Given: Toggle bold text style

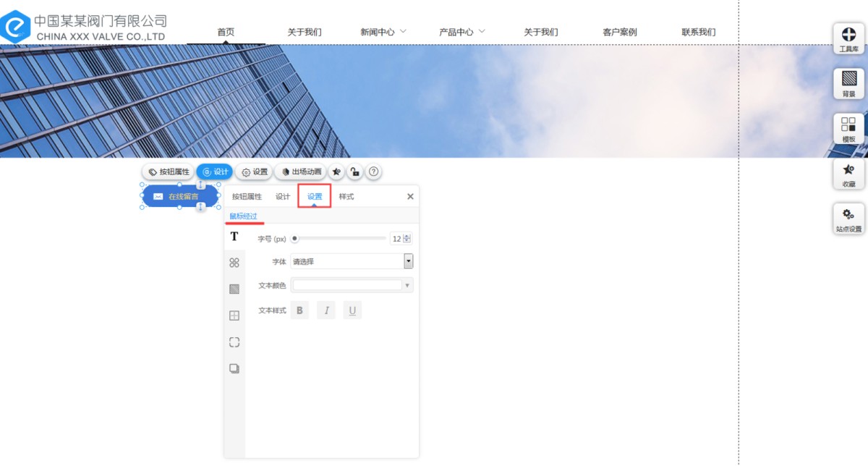Looking at the screenshot, I should click(299, 310).
